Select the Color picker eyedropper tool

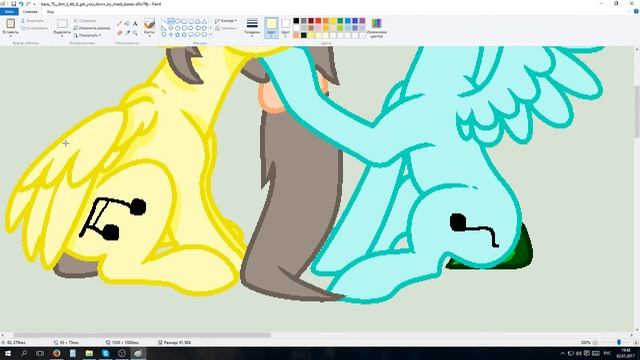point(127,32)
